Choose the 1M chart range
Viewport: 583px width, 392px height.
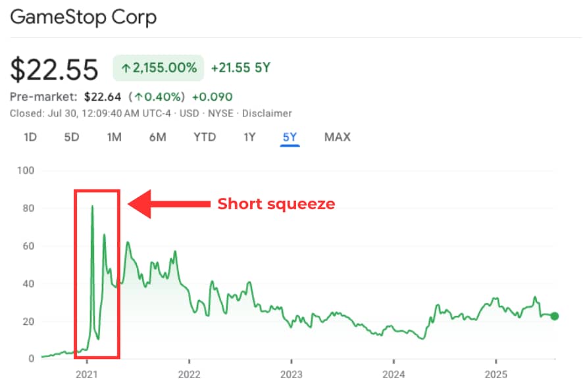[114, 137]
